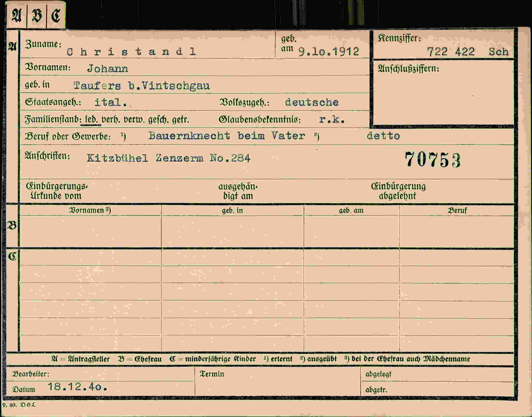The height and width of the screenshot is (417, 532).
Task: Click the 'Volkszugeh.:' label
Action: [x=244, y=102]
